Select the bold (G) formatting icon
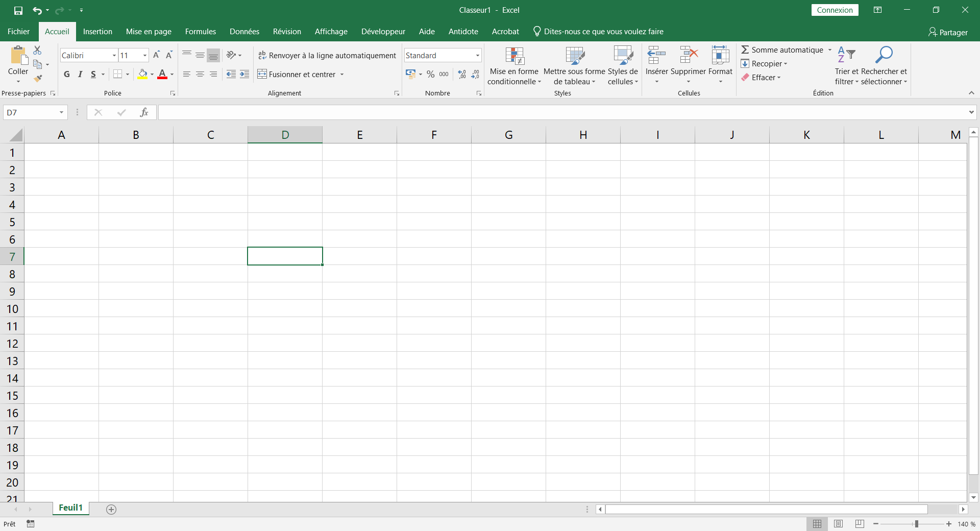This screenshot has width=980, height=531. coord(66,74)
